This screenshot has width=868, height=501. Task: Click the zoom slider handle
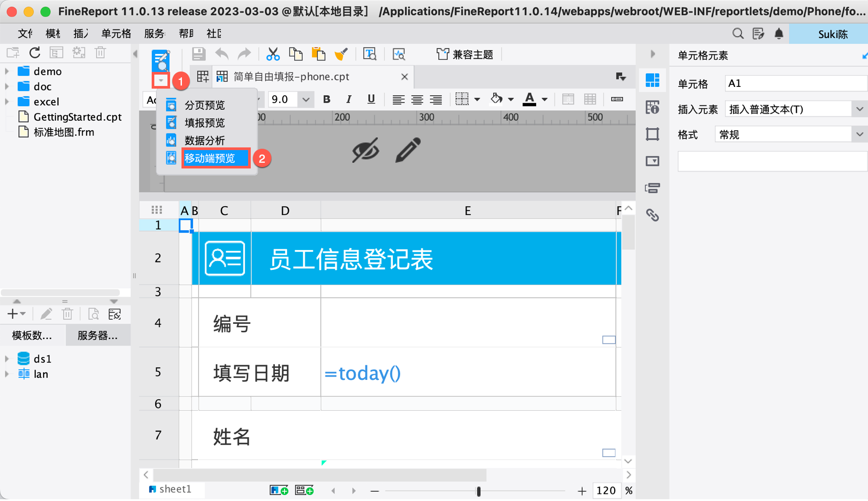(x=478, y=491)
